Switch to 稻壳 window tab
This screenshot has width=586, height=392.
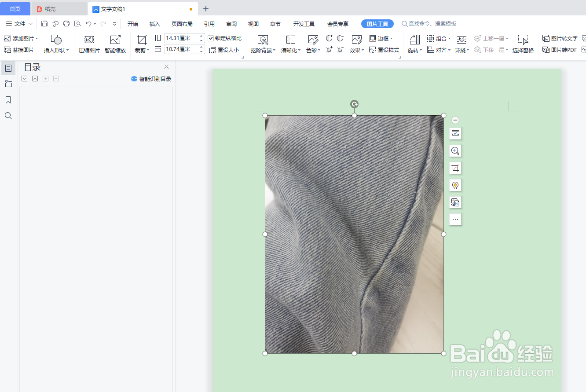59,9
